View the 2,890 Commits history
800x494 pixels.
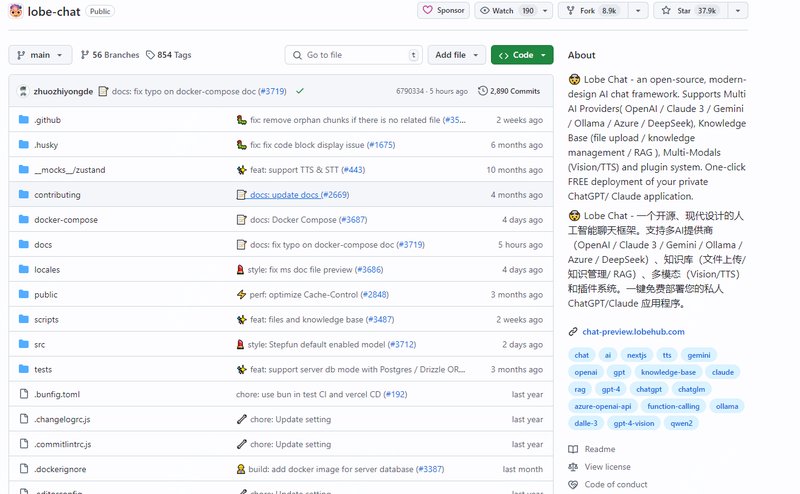click(x=509, y=91)
